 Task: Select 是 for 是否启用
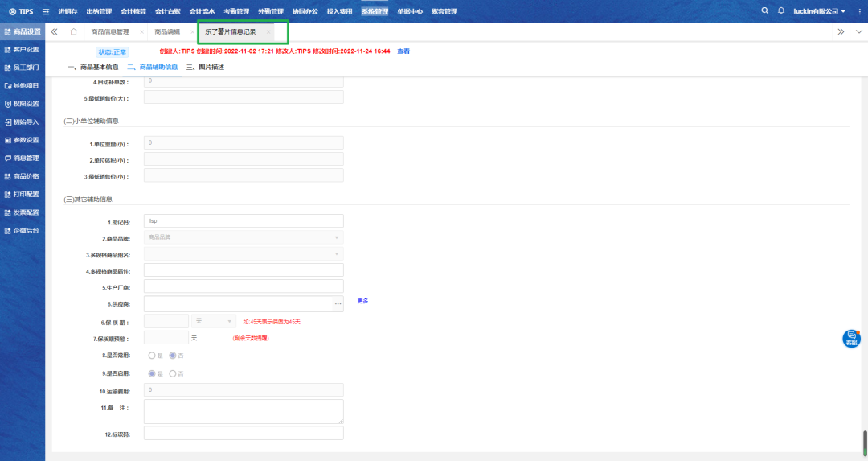tap(152, 373)
